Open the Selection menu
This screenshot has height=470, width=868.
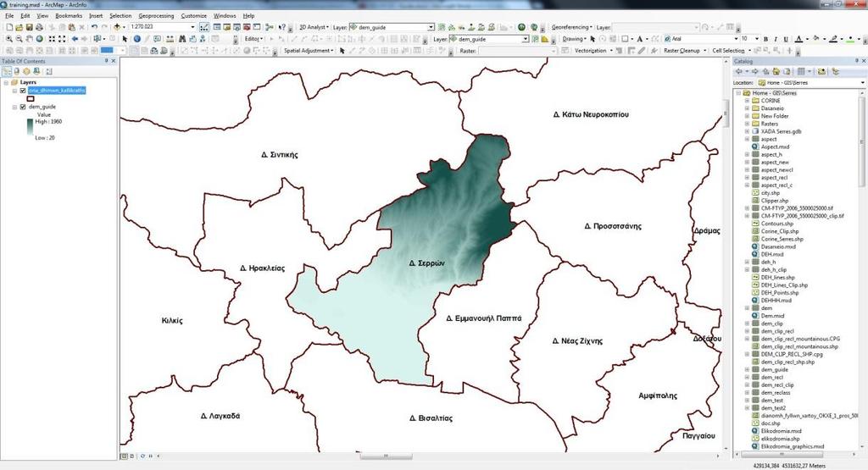click(x=120, y=16)
